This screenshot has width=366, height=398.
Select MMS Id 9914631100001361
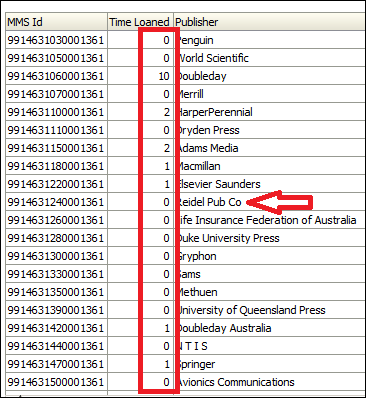click(x=56, y=112)
